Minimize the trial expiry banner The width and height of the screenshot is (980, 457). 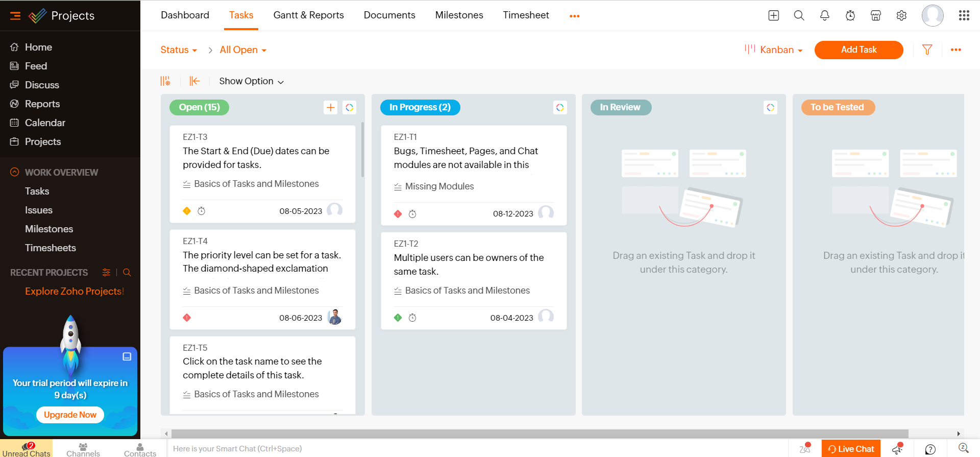pyautogui.click(x=127, y=357)
